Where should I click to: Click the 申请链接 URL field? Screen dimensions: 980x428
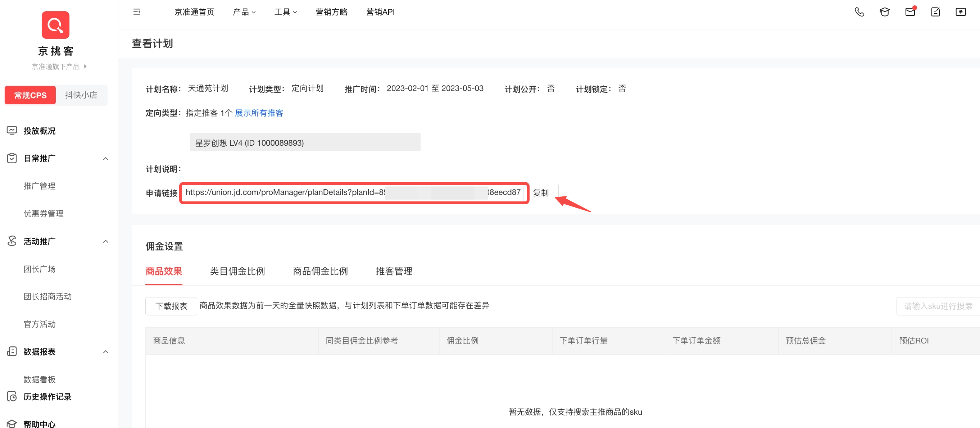(x=353, y=192)
